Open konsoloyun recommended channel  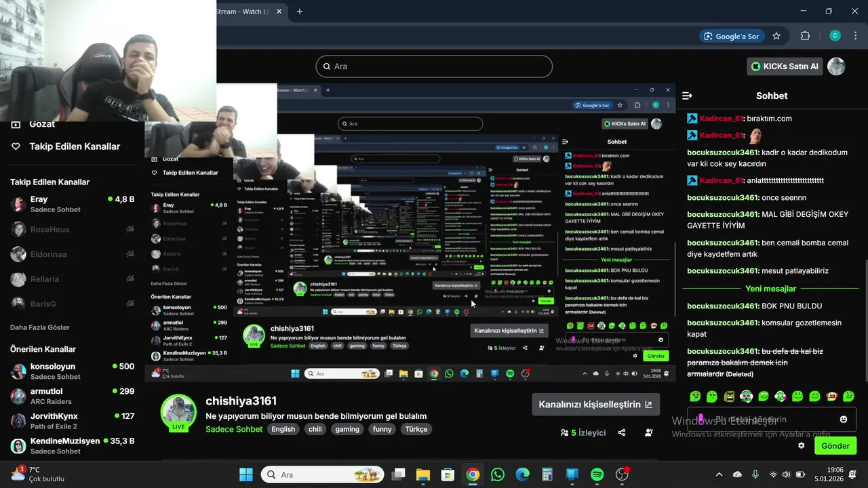tap(72, 371)
